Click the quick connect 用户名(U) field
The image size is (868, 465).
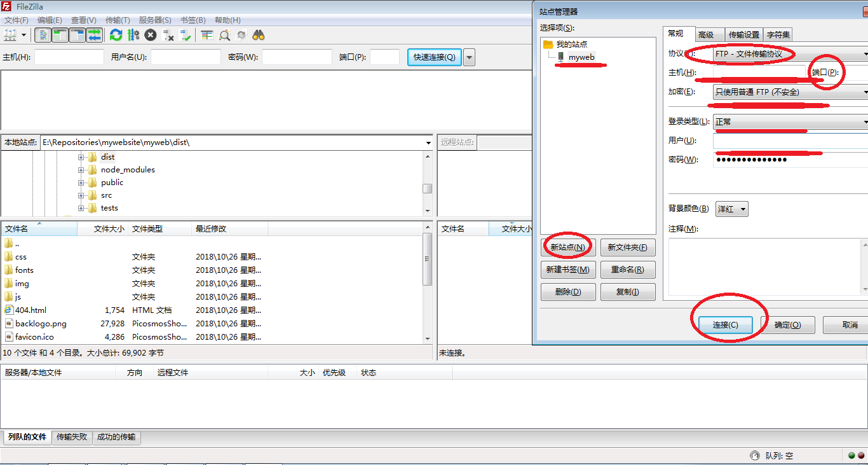click(x=186, y=57)
